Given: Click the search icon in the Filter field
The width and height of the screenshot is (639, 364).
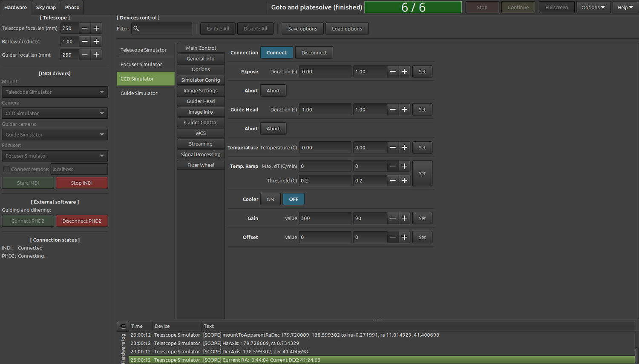Looking at the screenshot, I should 136,29.
